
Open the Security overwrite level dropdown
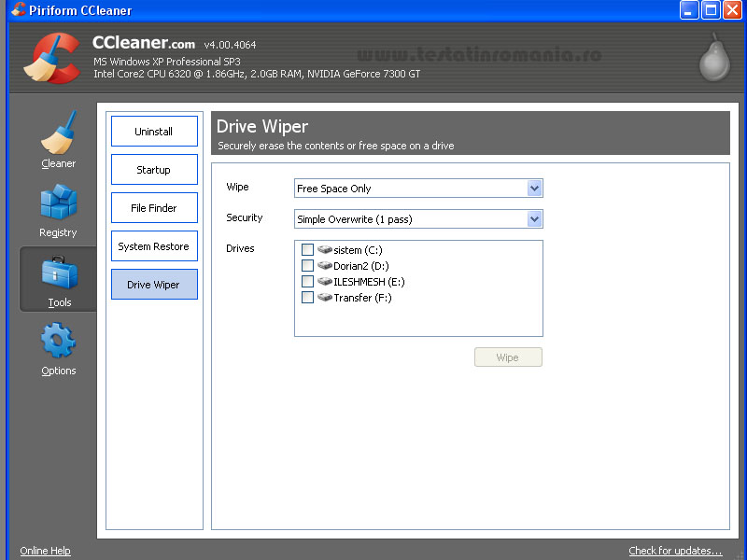534,219
